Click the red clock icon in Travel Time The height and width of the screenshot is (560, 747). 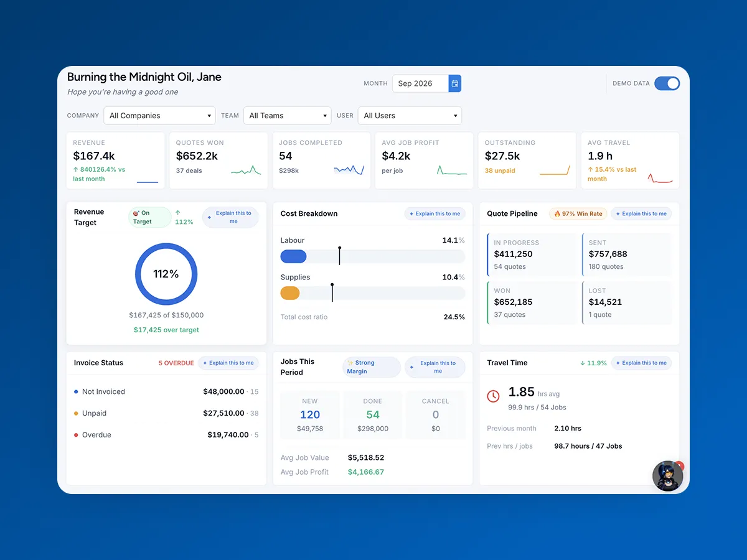click(x=493, y=396)
